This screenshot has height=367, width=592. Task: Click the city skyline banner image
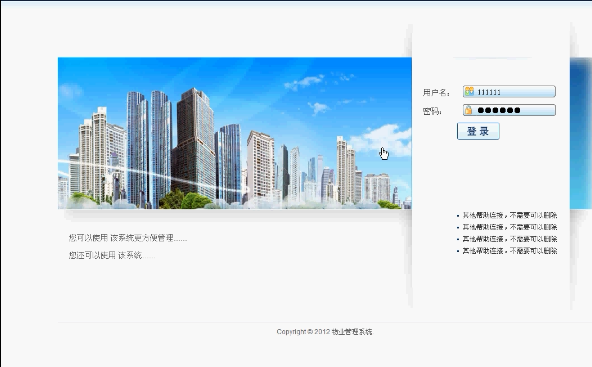point(235,133)
